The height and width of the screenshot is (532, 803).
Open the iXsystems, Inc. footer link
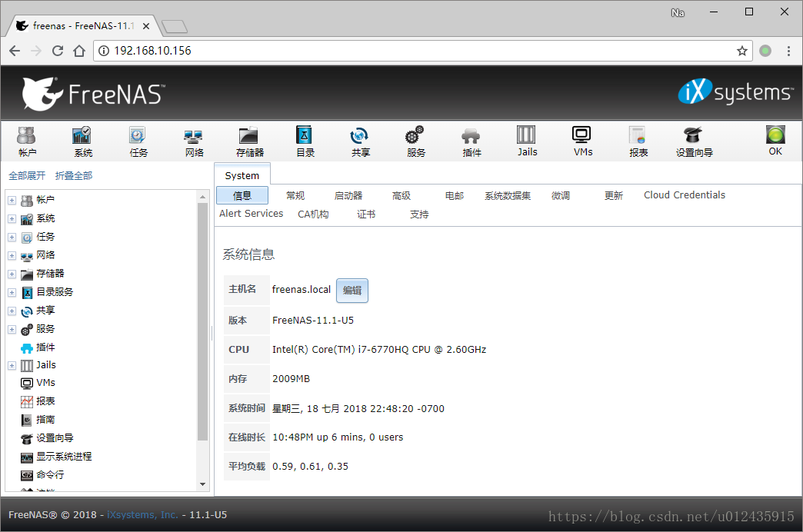pyautogui.click(x=142, y=514)
